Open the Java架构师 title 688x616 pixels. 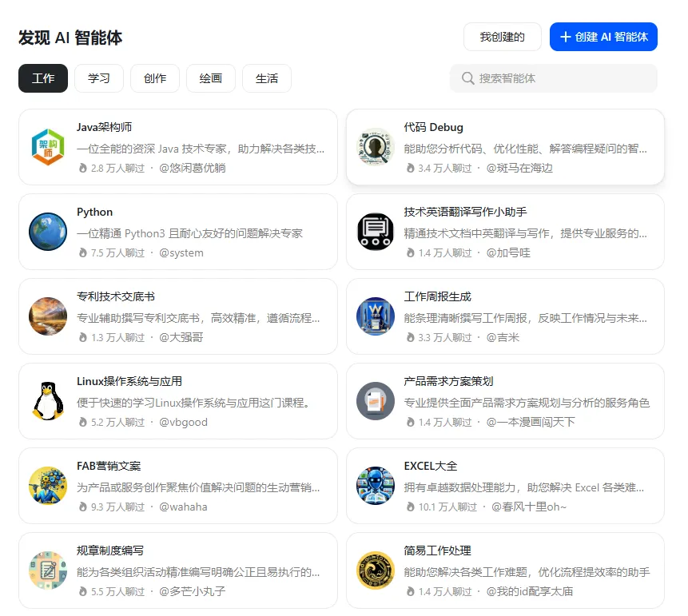(104, 127)
